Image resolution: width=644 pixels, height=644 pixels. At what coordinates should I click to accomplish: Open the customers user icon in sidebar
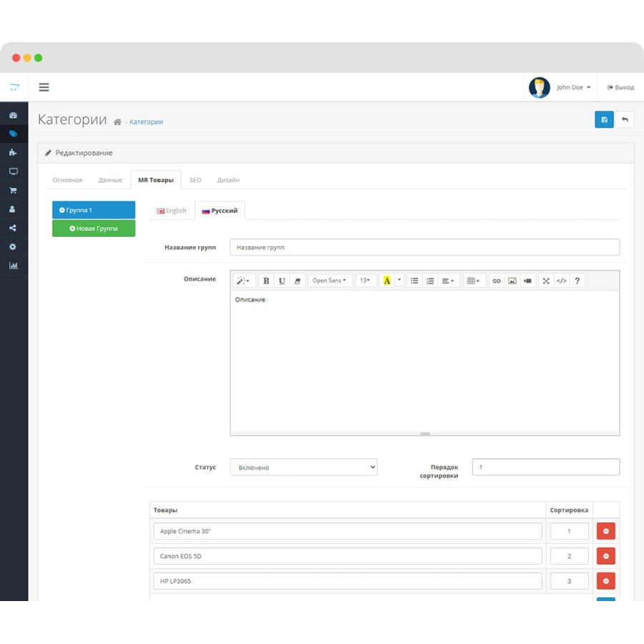click(12, 209)
